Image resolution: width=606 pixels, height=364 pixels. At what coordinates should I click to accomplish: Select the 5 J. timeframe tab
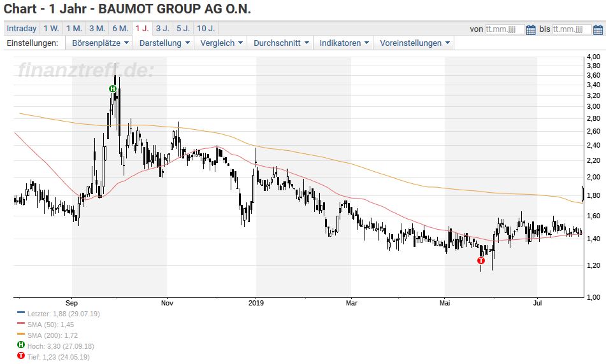(x=183, y=29)
